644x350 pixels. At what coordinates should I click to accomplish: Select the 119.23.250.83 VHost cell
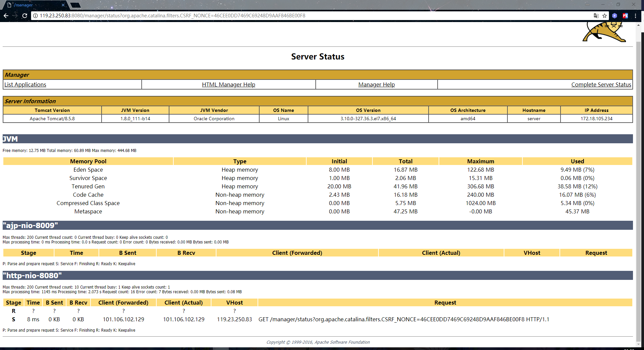[x=234, y=319]
